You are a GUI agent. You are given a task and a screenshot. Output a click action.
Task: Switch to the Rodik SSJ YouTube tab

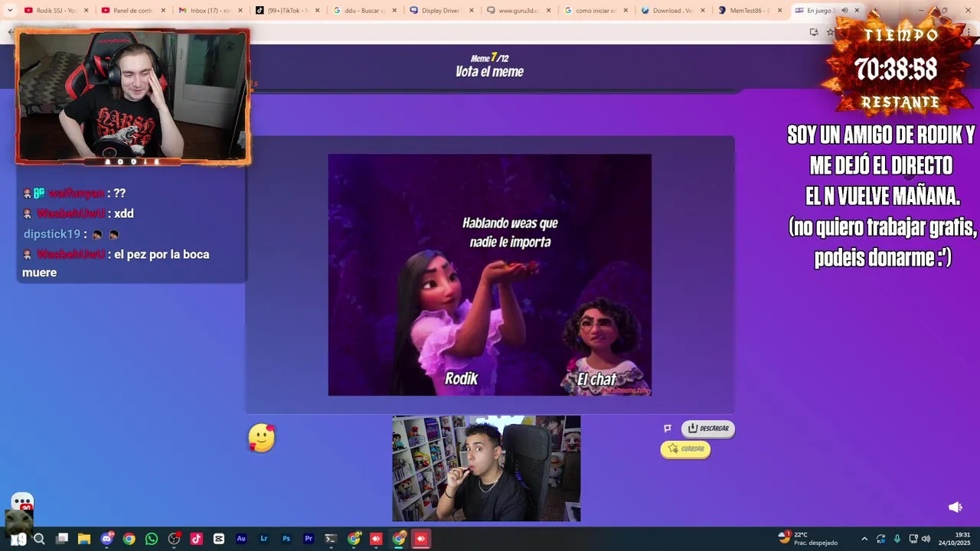[56, 11]
